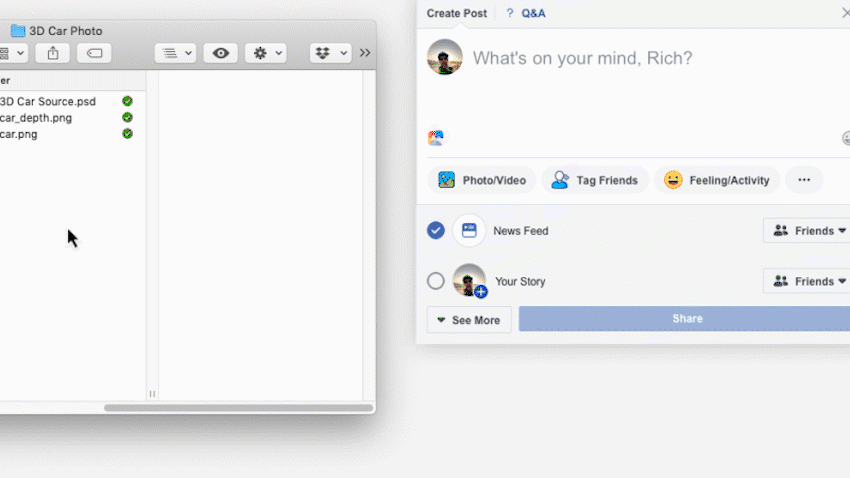Click the Finder column resize handle
850x478 pixels.
pos(152,394)
